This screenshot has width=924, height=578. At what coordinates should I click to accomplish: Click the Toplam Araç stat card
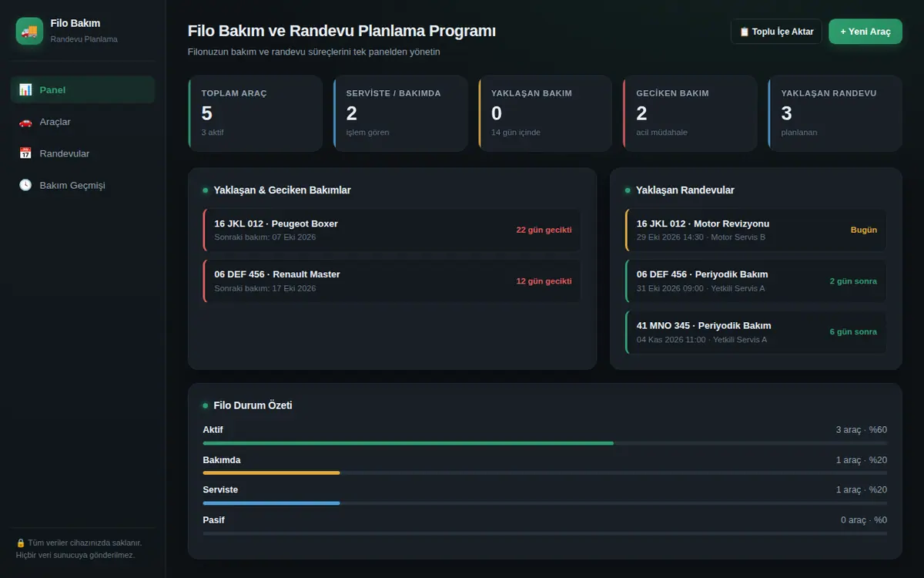pyautogui.click(x=255, y=113)
